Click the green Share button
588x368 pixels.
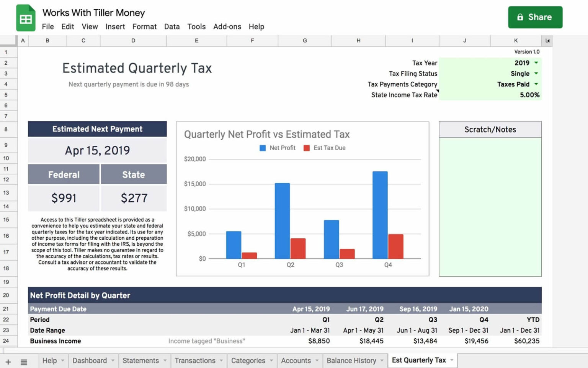tap(535, 17)
